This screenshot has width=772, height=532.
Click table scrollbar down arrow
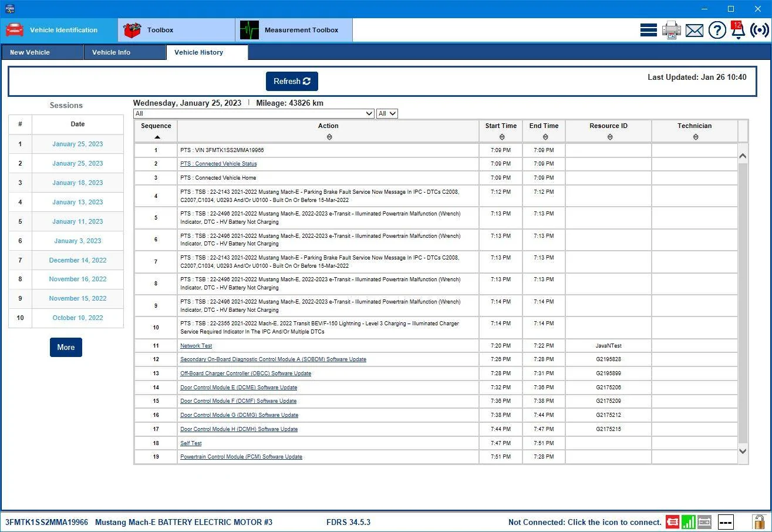coord(743,451)
